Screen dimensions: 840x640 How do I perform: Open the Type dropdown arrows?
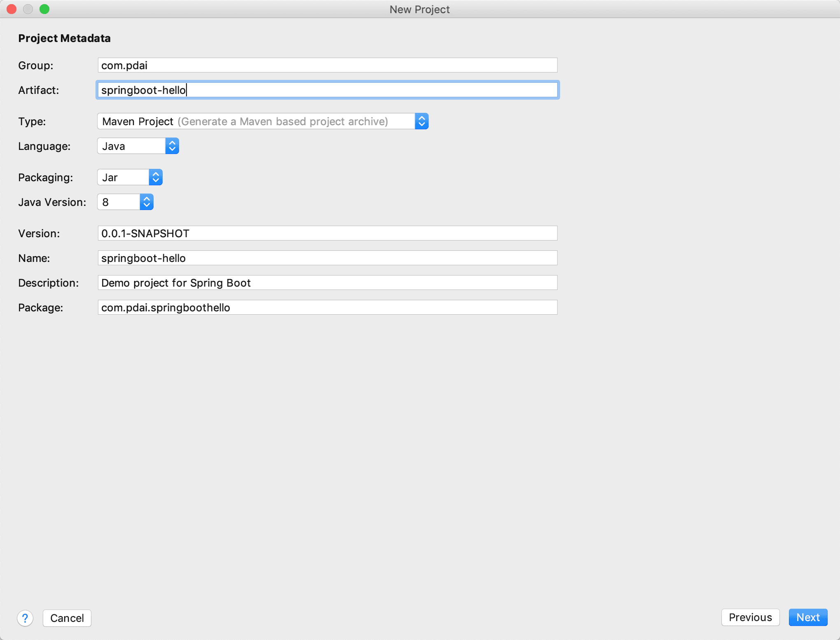(421, 121)
